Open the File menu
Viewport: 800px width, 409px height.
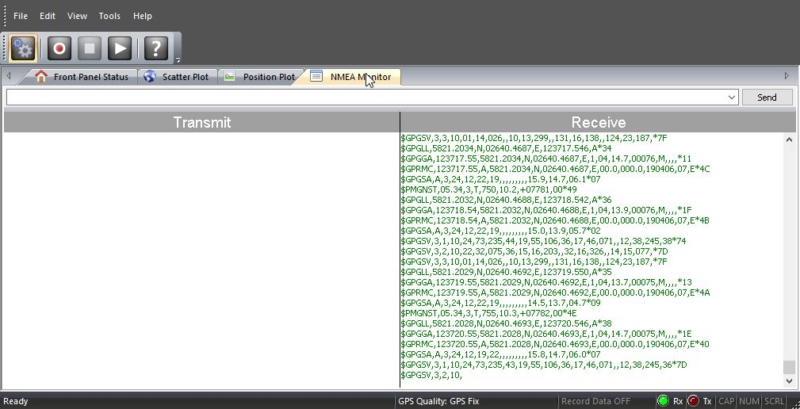[x=20, y=16]
